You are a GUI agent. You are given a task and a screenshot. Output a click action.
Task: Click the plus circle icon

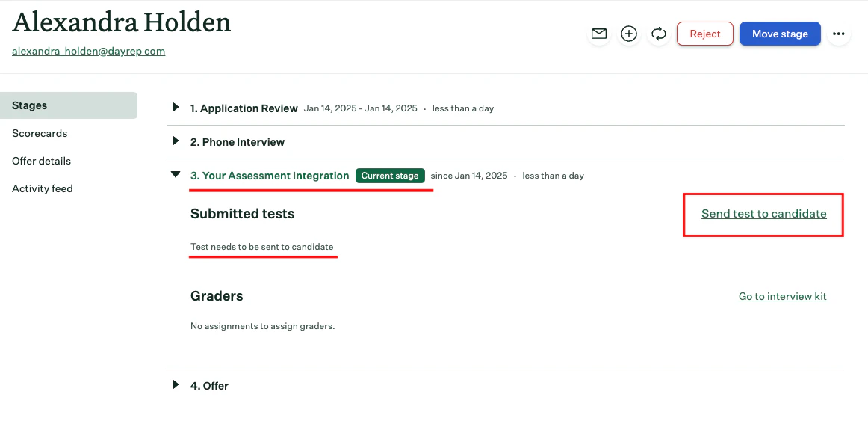coord(629,34)
